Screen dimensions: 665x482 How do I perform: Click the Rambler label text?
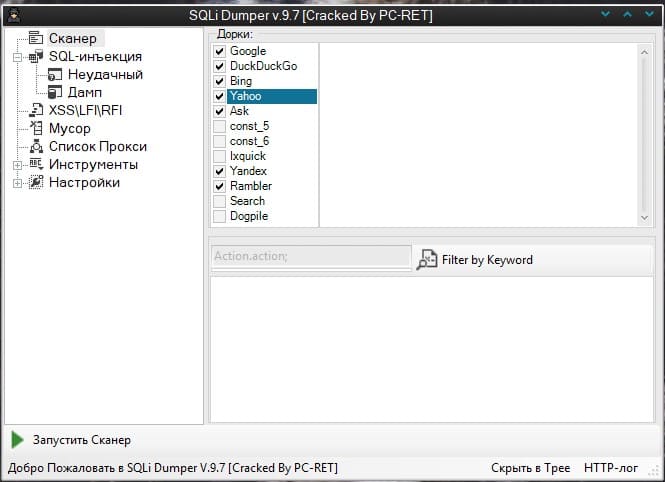point(251,186)
